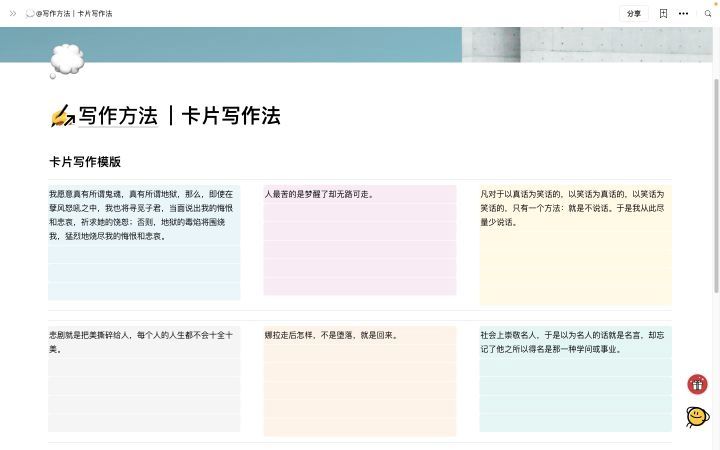Image resolution: width=720 pixels, height=450 pixels.
Task: Click the 卡片写作法 page title text
Action: click(x=231, y=116)
